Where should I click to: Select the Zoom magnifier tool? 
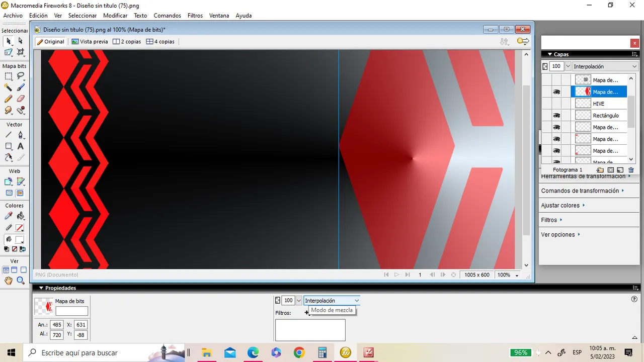click(x=21, y=281)
